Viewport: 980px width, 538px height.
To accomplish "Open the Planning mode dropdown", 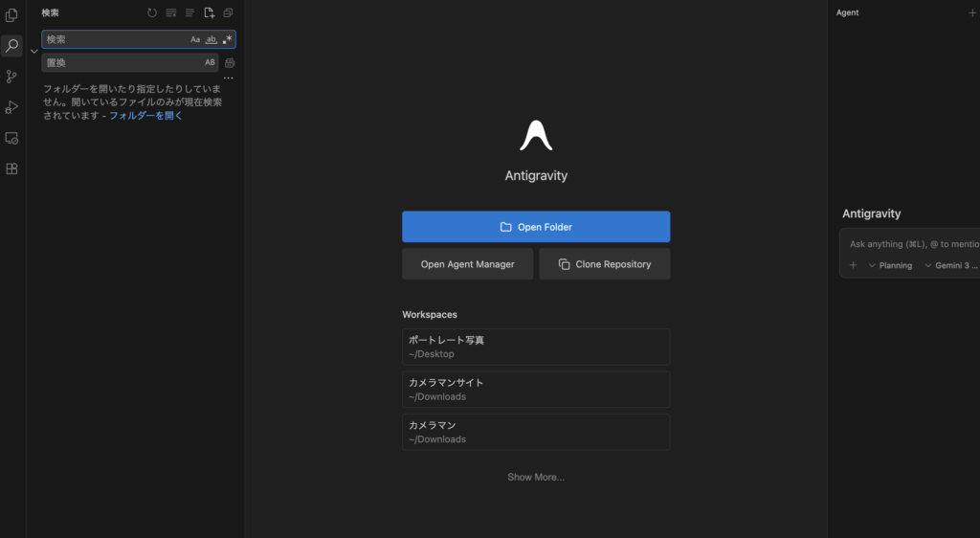I will (x=890, y=265).
